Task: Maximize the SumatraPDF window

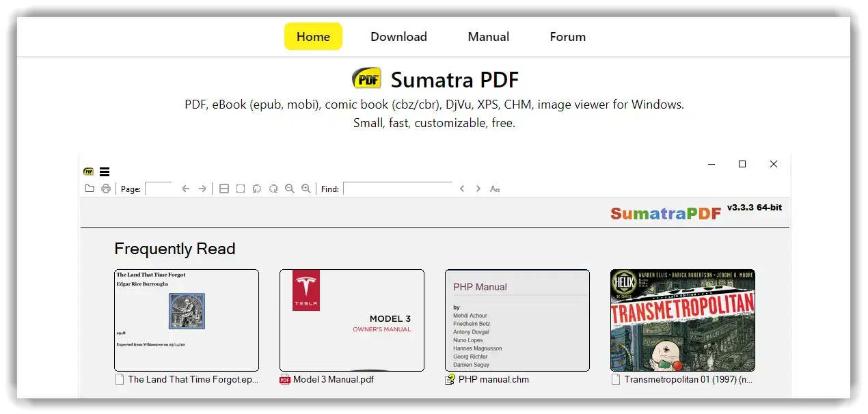Action: [742, 164]
